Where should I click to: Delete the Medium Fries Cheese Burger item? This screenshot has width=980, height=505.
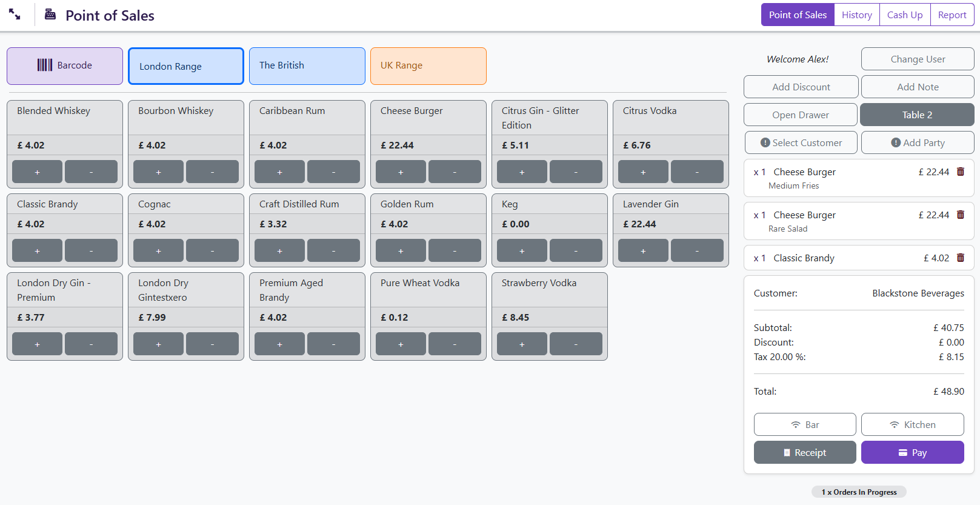click(960, 172)
